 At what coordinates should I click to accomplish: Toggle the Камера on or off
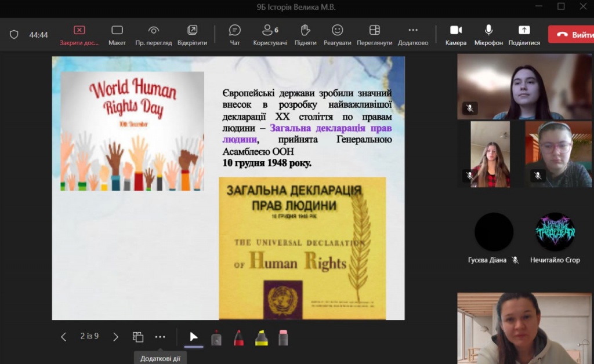pos(455,34)
